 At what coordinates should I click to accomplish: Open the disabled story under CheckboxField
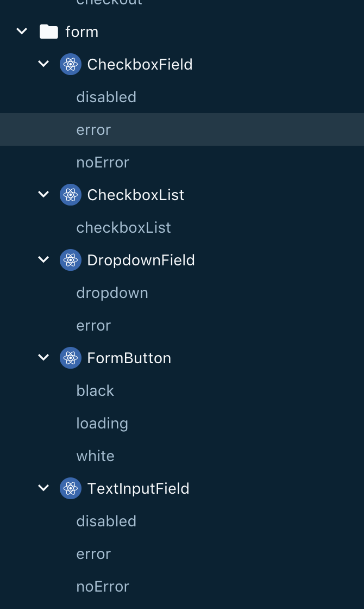(106, 97)
